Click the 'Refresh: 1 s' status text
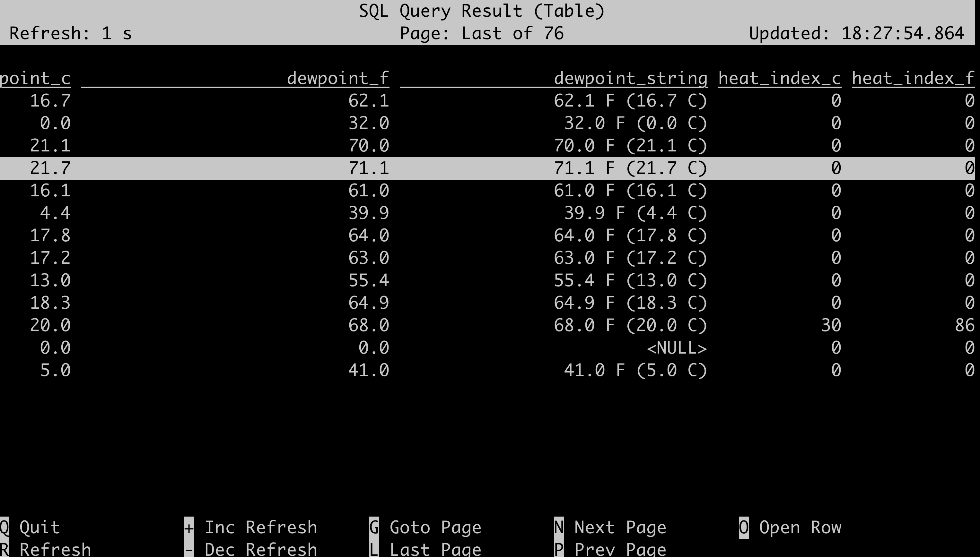 70,33
